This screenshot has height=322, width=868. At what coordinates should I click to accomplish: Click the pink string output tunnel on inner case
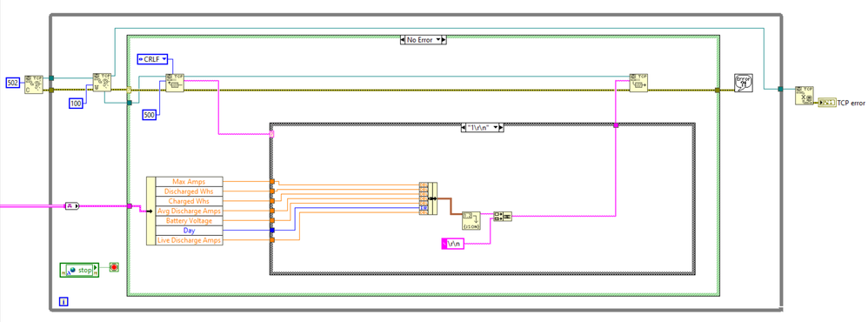click(x=616, y=126)
